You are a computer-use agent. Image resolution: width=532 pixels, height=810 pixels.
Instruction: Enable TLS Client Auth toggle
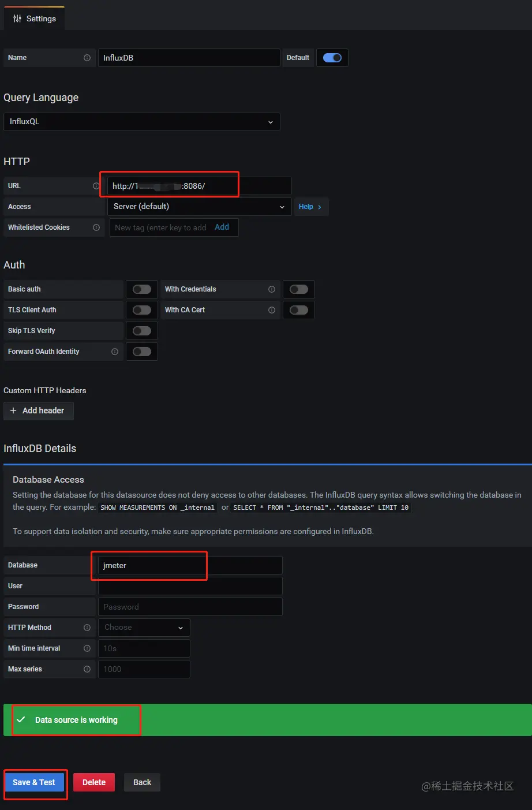(142, 310)
